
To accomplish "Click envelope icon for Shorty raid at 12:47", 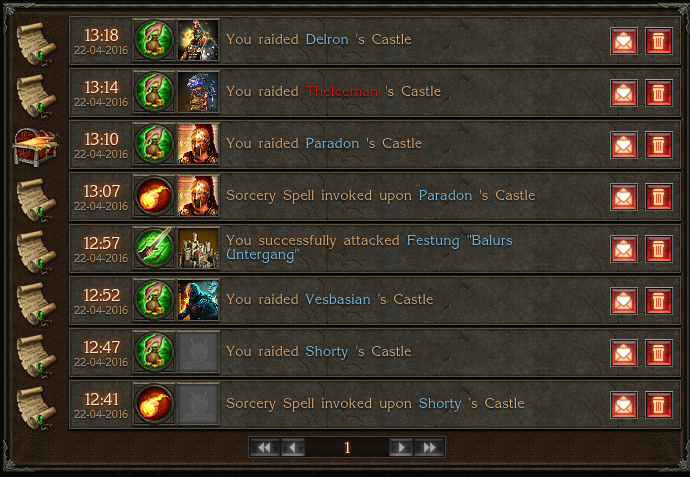I will 624,353.
